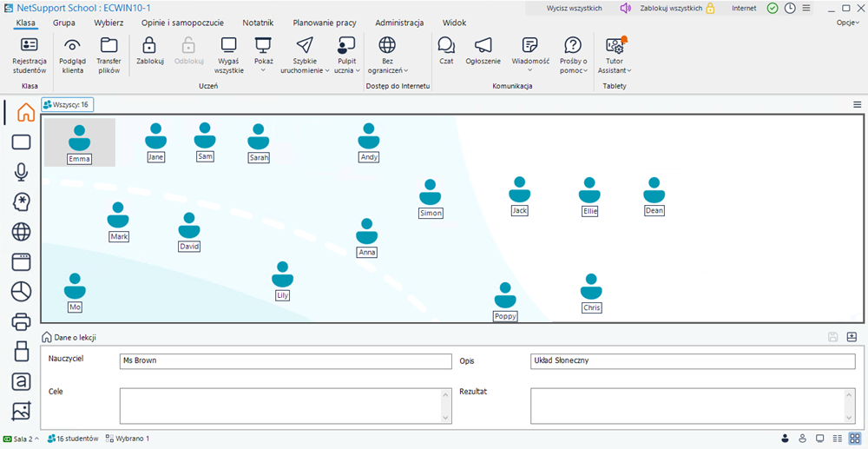The width and height of the screenshot is (868, 449).
Task: Click the Transfer plików icon
Action: point(108,46)
